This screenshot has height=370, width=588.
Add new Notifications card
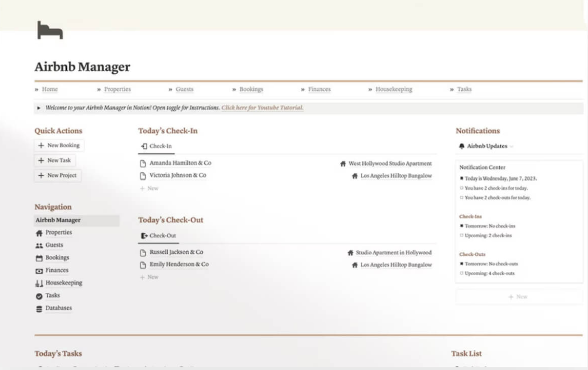pos(519,296)
